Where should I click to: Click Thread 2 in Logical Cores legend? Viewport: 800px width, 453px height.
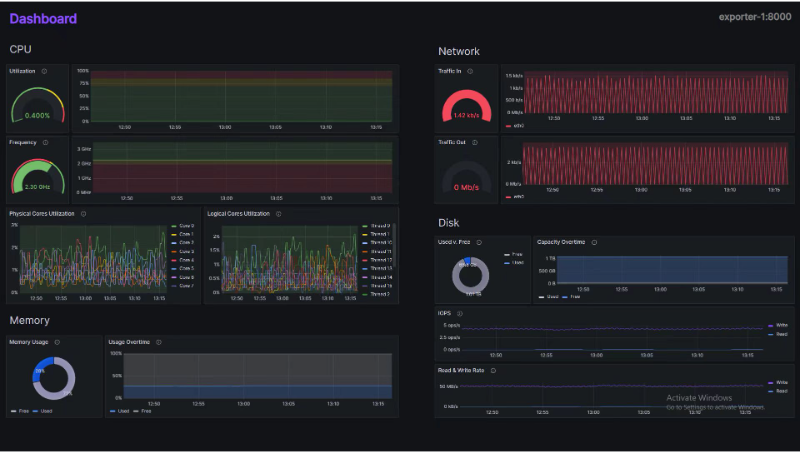(376, 294)
